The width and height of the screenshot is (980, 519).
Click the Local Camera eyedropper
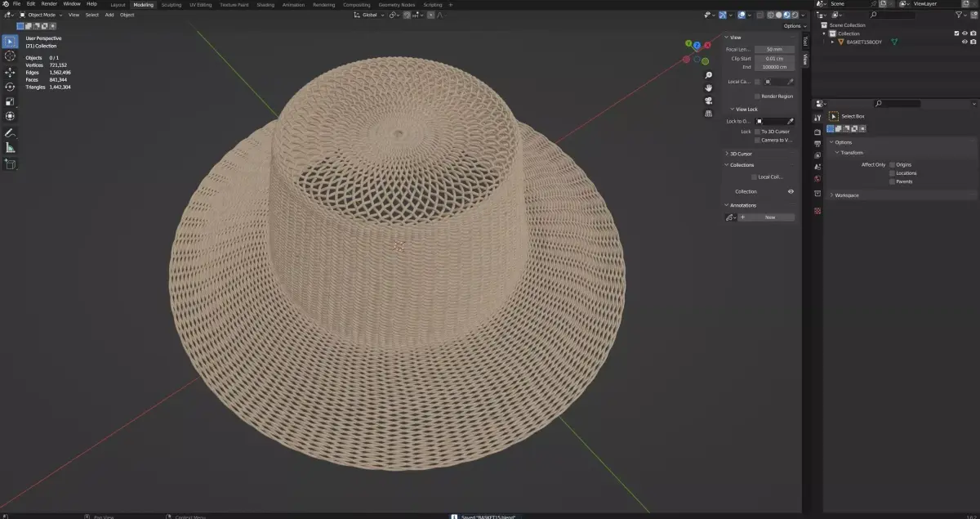pos(790,82)
